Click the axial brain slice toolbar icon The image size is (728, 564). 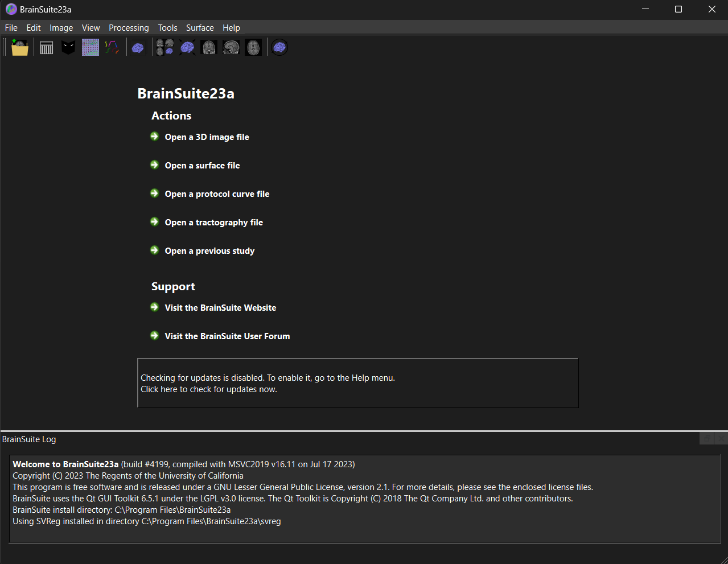click(253, 47)
